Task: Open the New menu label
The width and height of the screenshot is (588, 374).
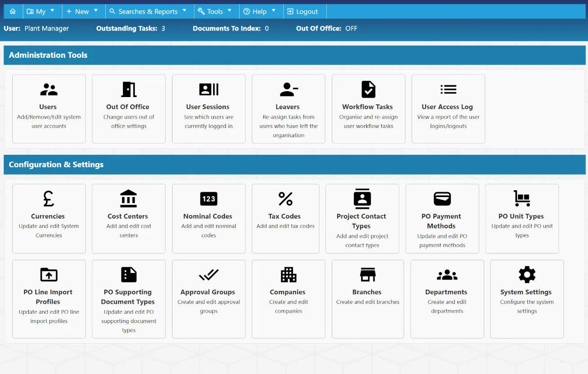Action: point(82,12)
